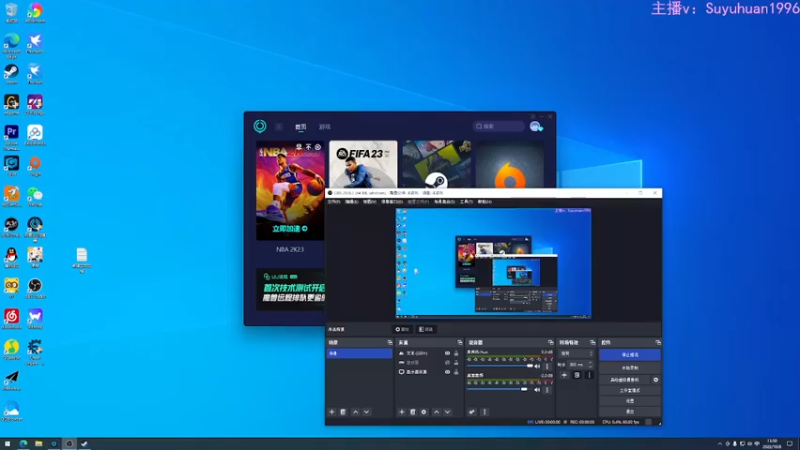Open Steam shortcut on the desktop
Screen dimensions: 800x450
11,74
